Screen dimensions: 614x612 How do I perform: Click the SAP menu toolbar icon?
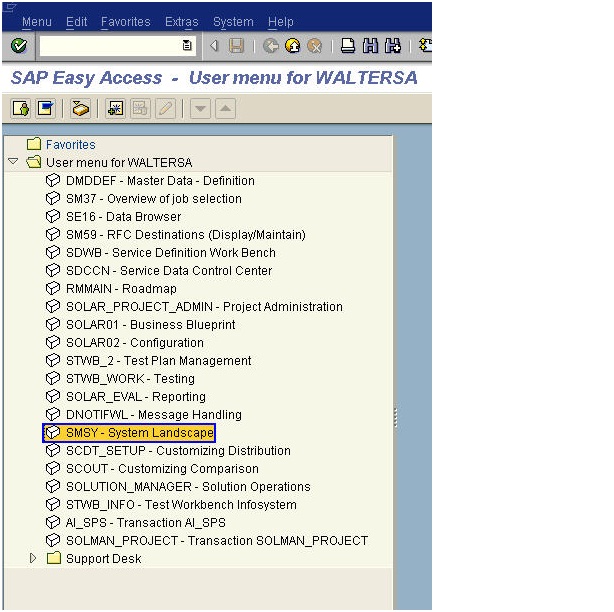point(45,108)
